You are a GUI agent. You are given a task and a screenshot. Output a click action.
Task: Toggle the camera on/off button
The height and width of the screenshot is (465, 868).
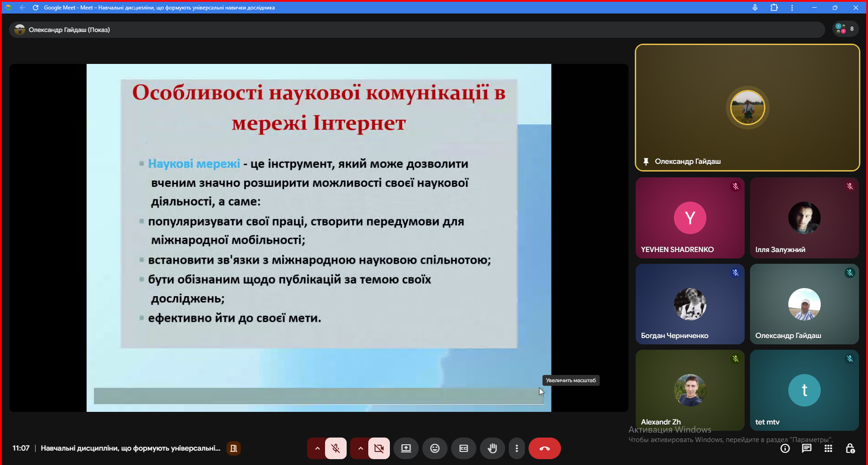(x=379, y=448)
